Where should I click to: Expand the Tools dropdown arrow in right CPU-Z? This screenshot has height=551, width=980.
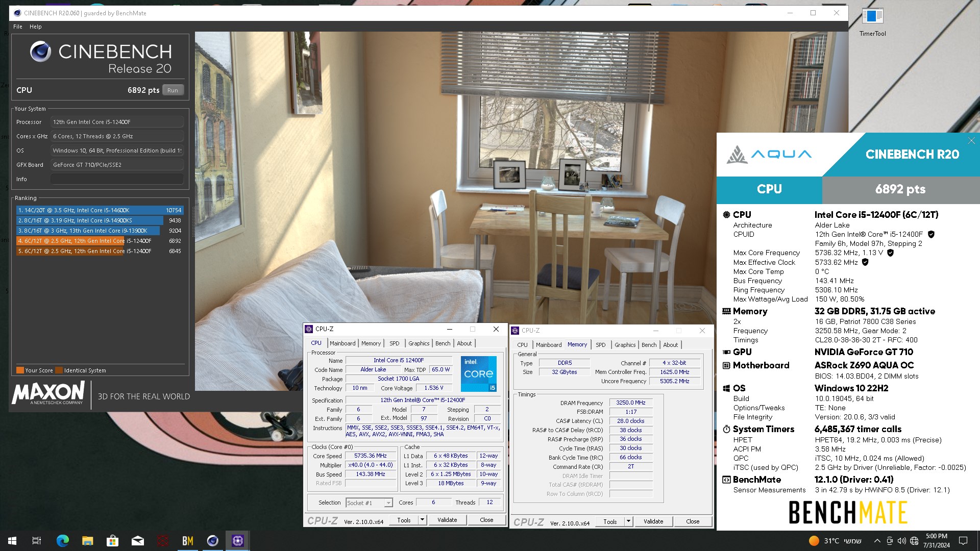[628, 521]
